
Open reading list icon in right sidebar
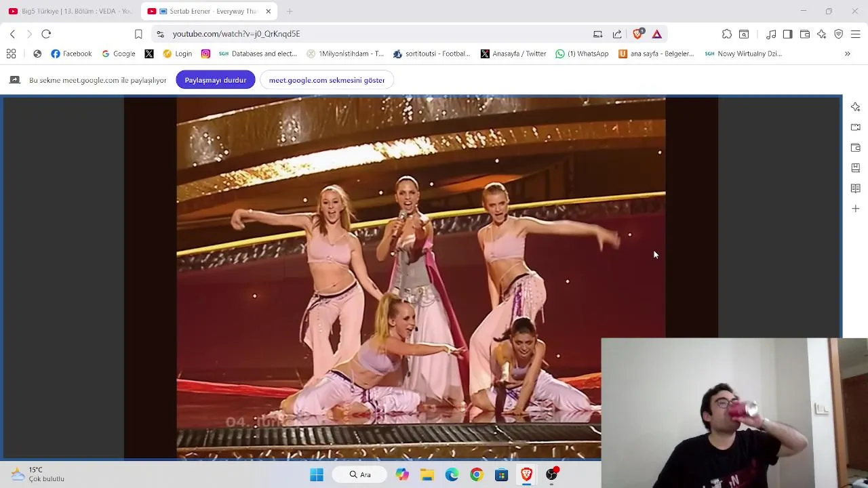[856, 188]
